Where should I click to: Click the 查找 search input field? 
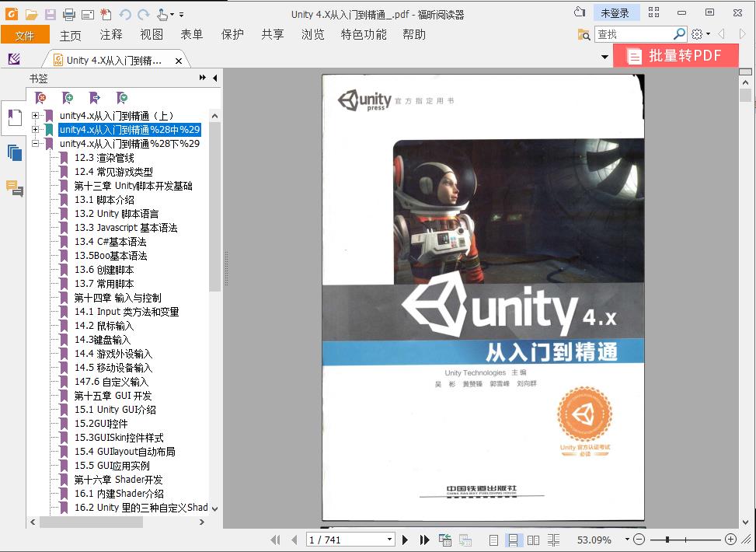[633, 34]
